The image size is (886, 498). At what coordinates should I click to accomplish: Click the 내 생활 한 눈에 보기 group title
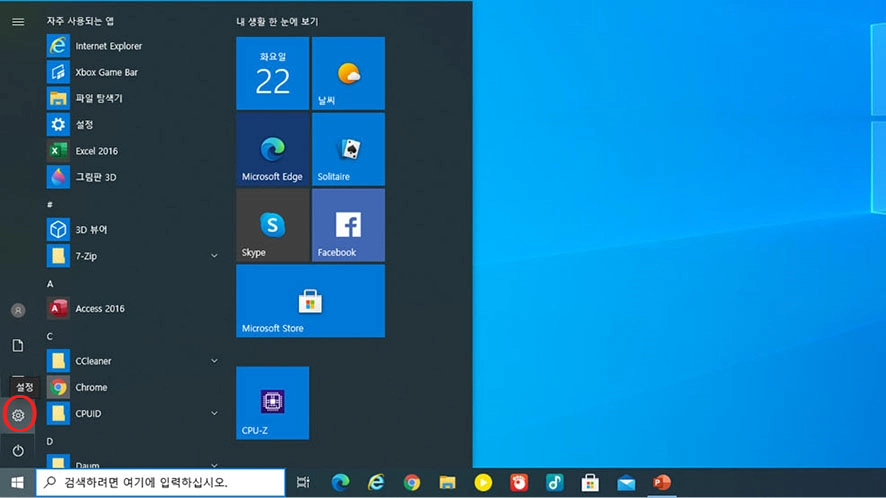coord(277,21)
